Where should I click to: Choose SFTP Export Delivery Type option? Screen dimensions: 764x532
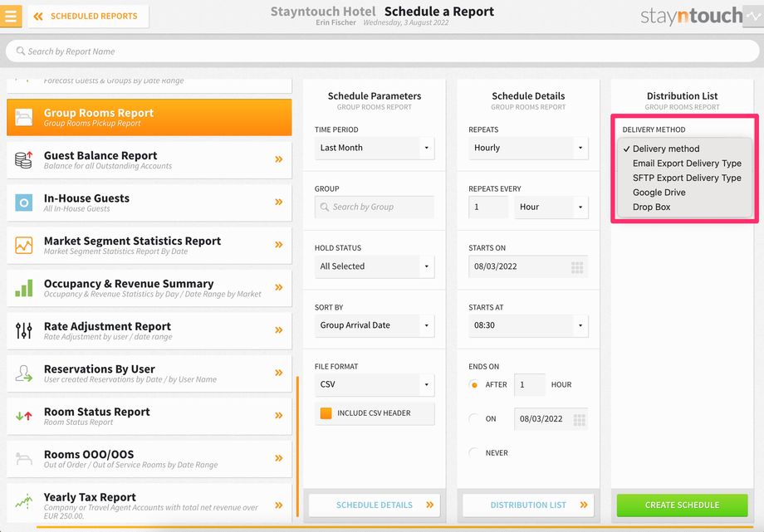click(x=684, y=178)
